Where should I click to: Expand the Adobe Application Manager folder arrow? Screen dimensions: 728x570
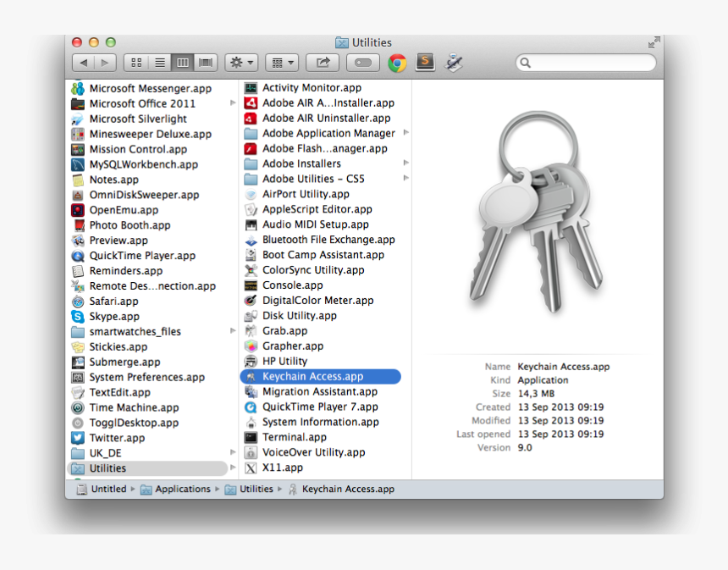pos(405,133)
